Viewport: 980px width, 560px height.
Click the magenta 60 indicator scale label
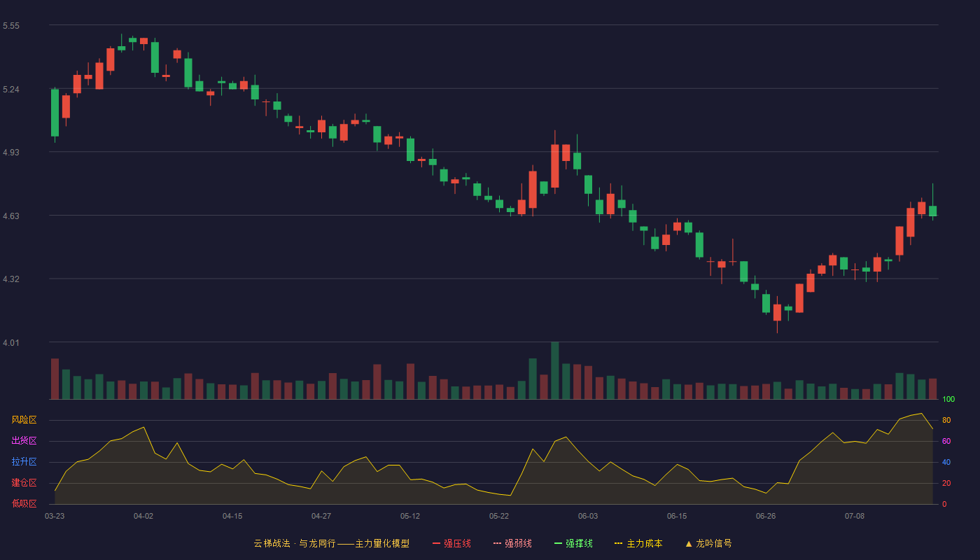[x=946, y=442]
